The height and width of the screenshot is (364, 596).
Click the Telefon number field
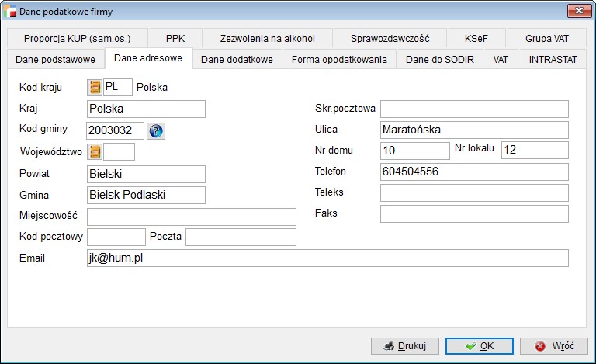point(473,172)
